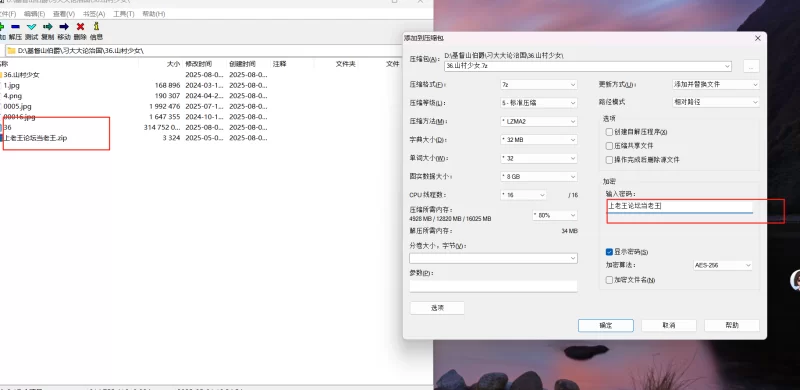Click the 注释 column header

(280, 64)
